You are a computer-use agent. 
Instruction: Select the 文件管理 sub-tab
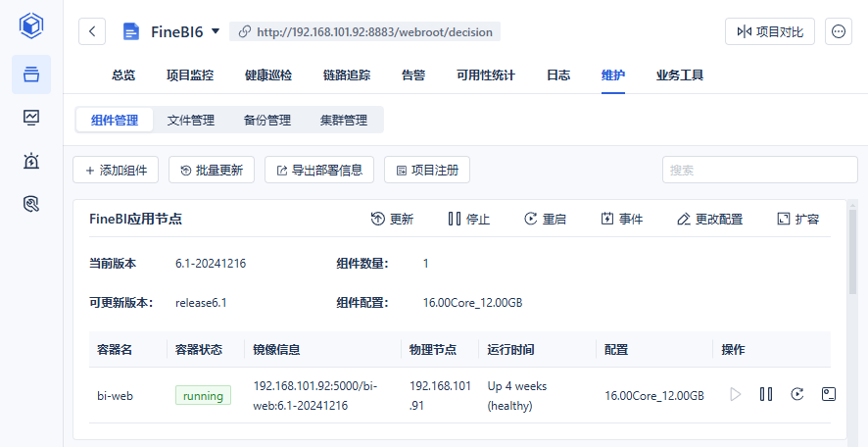click(x=191, y=121)
